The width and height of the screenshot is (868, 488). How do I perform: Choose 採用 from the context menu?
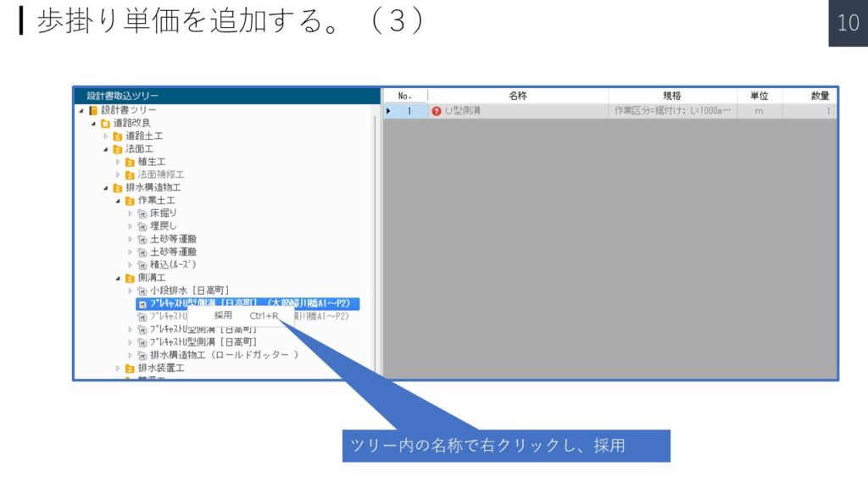click(223, 316)
